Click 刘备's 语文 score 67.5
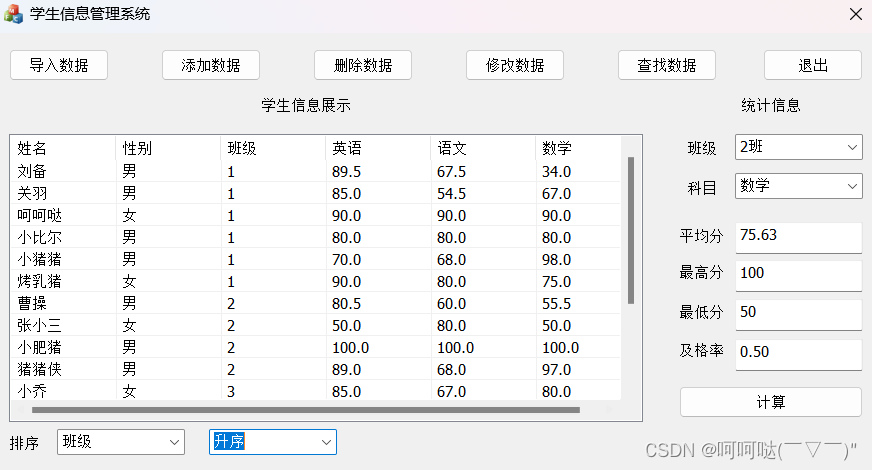Viewport: 872px width, 470px height. coord(452,172)
